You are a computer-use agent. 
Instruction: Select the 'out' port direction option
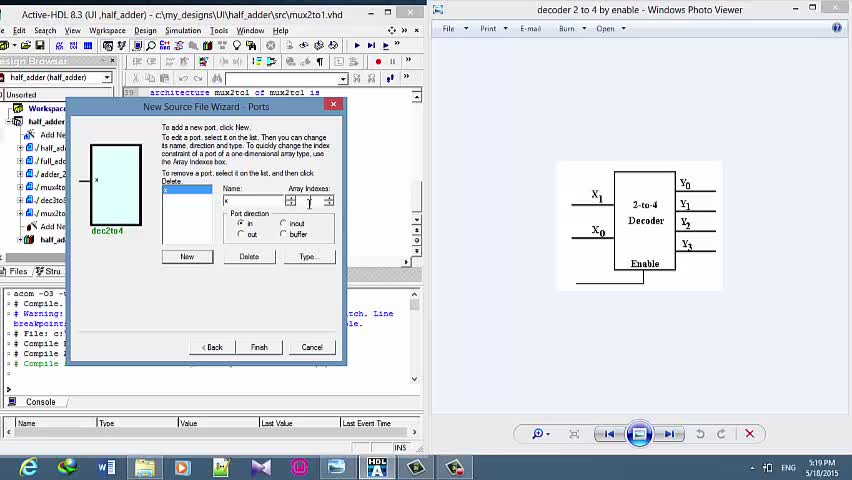pyautogui.click(x=240, y=234)
